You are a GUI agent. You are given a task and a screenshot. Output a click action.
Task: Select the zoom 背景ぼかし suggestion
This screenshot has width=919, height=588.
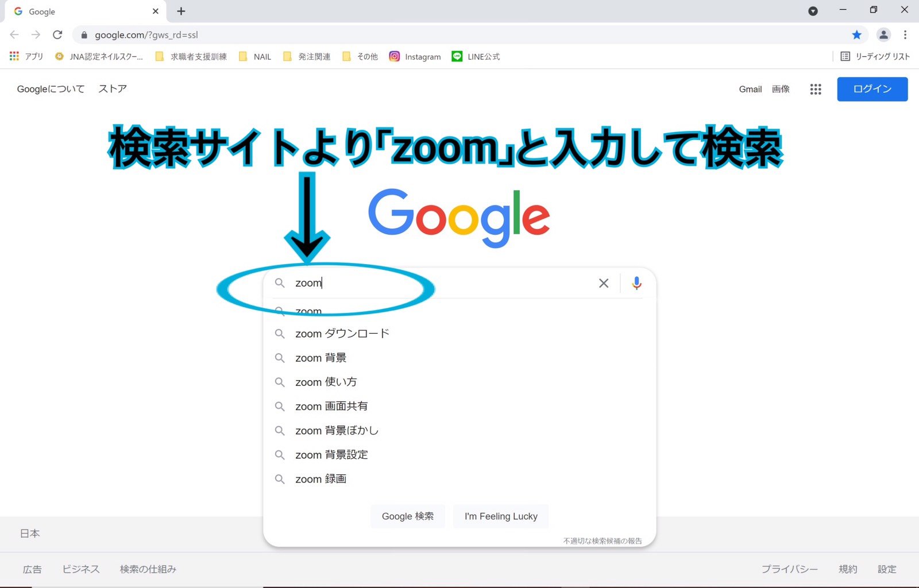(x=459, y=431)
